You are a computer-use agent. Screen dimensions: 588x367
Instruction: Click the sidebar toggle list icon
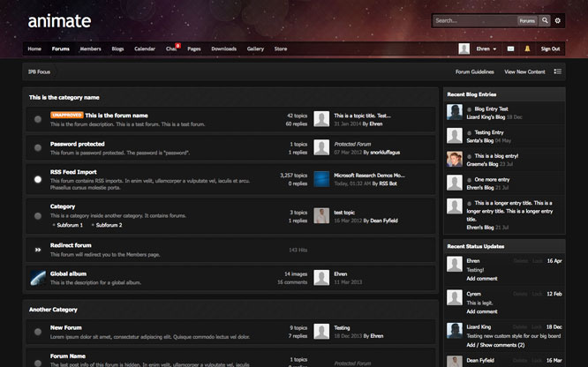tap(558, 71)
